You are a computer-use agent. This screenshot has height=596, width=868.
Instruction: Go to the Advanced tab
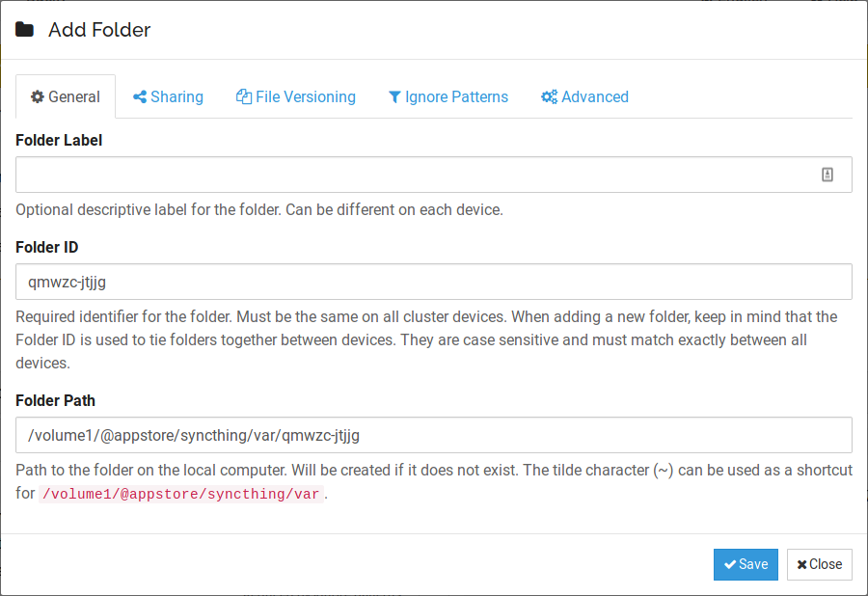(585, 96)
